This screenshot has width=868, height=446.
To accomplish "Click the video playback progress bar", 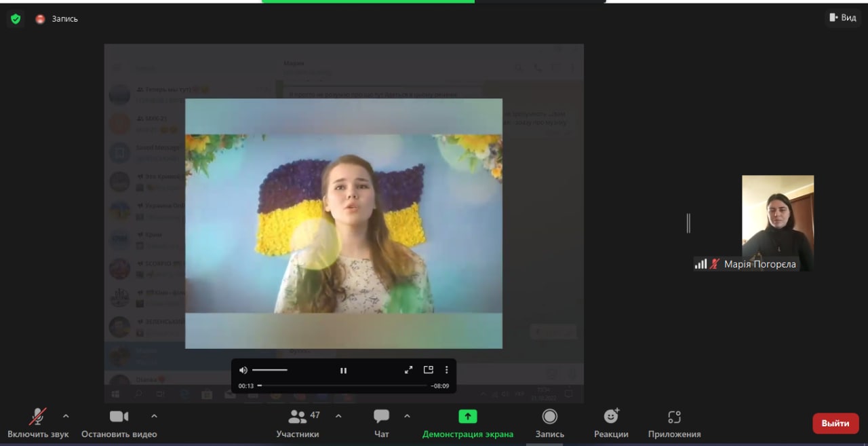I will coord(343,386).
